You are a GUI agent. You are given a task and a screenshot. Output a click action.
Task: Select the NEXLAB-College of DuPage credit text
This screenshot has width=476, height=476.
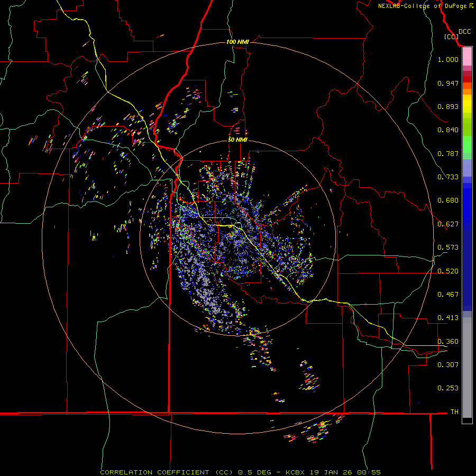click(x=425, y=6)
